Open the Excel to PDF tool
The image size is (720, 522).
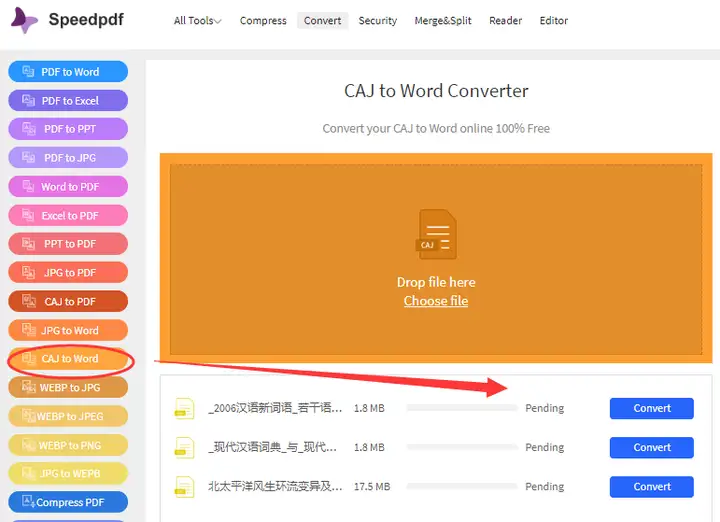tap(68, 215)
